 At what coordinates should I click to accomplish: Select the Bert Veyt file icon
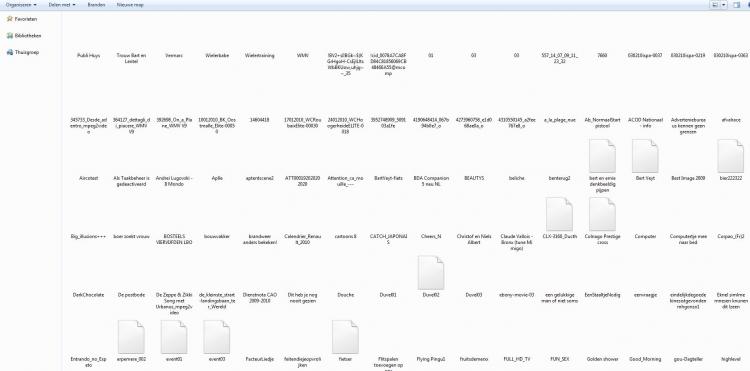pos(645,156)
